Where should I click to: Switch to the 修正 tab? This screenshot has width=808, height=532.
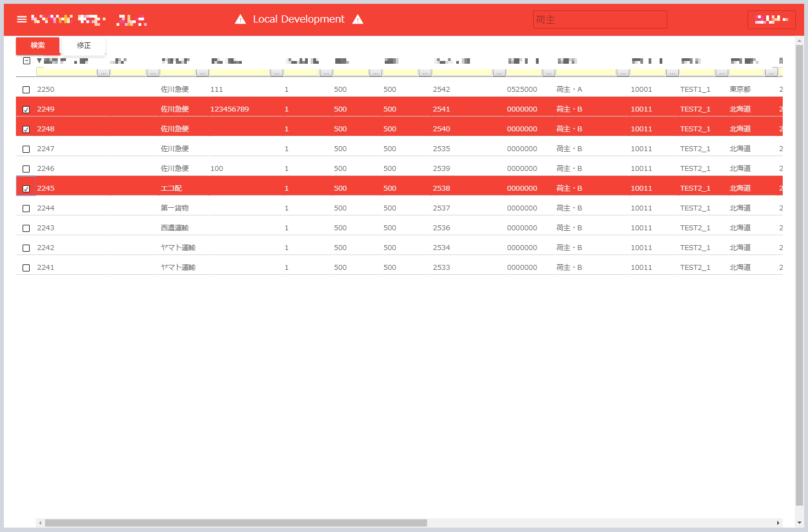tap(84, 46)
